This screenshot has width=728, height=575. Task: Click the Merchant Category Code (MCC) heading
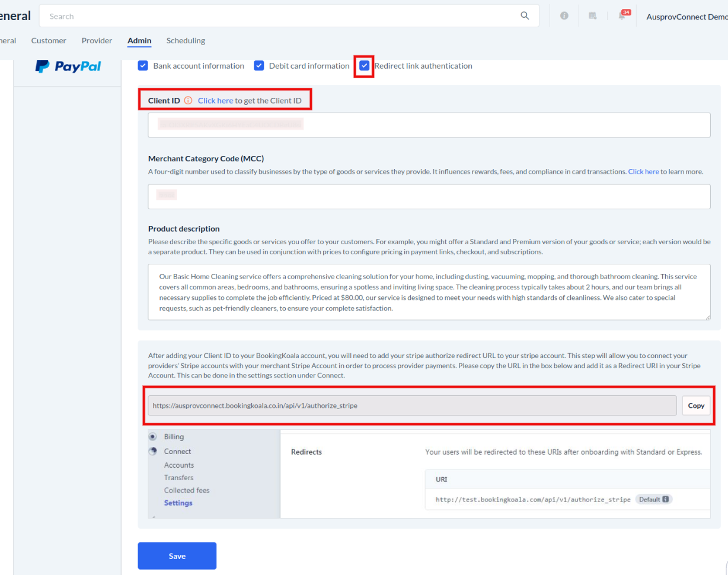click(206, 158)
